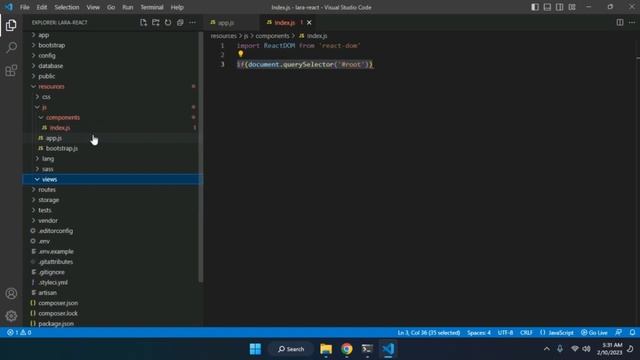Click Ln 3, Col 36 cursor position indicator
This screenshot has width=640, height=360.
click(429, 332)
